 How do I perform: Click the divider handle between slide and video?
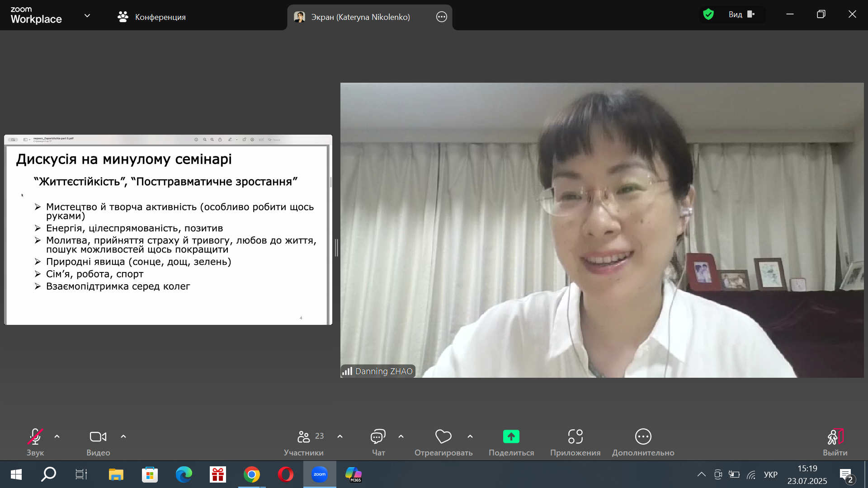[x=336, y=248]
